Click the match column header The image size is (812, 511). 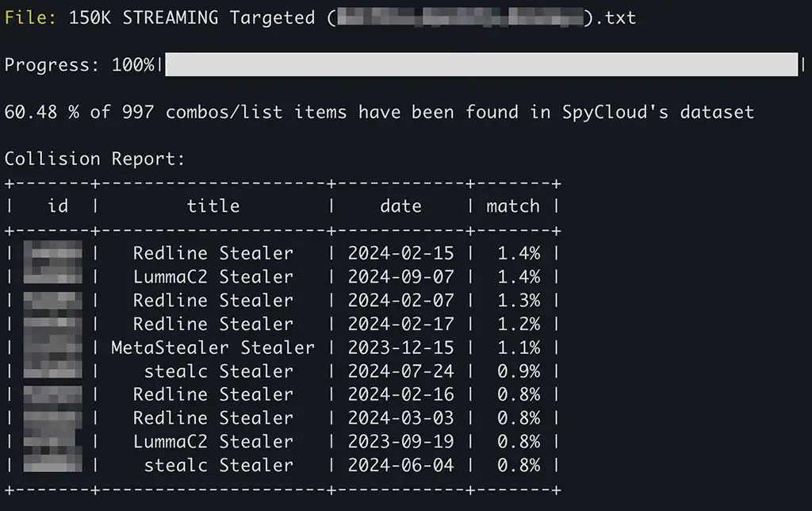[513, 206]
